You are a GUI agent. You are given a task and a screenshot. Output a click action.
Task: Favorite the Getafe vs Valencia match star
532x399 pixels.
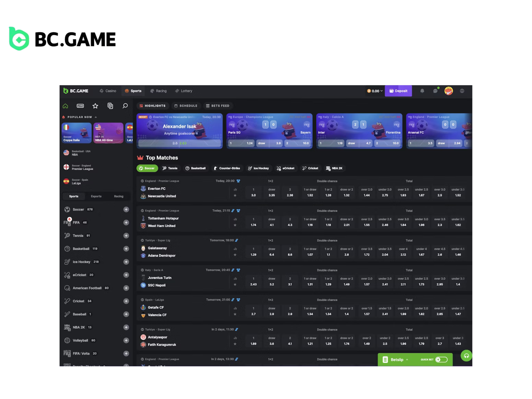coord(235,314)
